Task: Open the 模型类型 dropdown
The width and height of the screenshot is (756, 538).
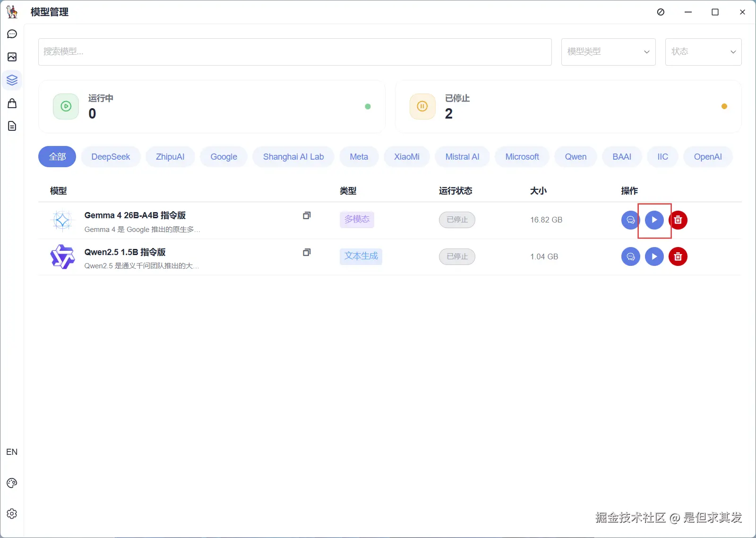Action: coord(609,52)
